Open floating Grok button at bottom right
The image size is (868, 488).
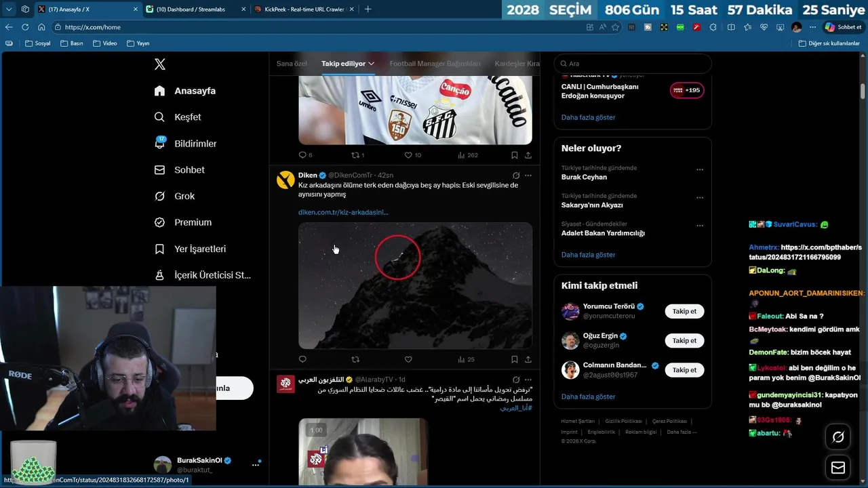click(838, 437)
